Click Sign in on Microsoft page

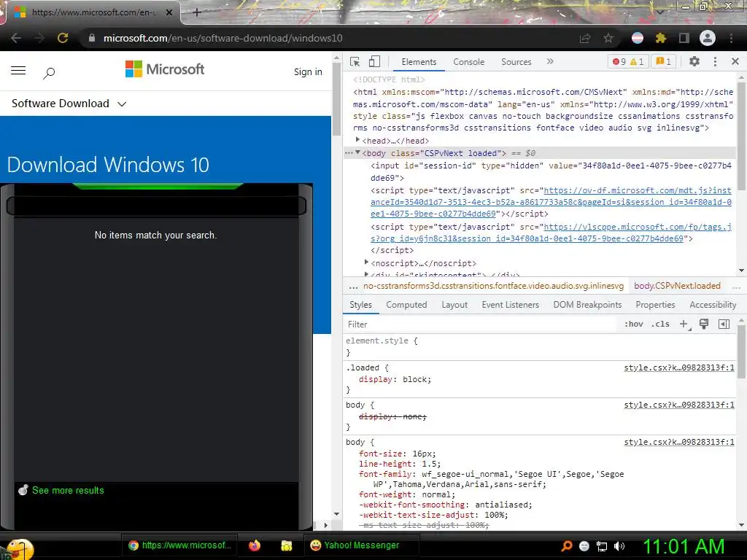pyautogui.click(x=308, y=72)
